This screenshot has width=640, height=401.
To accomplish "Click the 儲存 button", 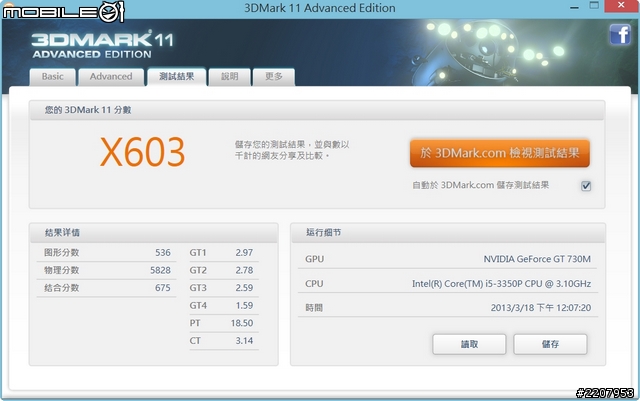I will pyautogui.click(x=550, y=344).
